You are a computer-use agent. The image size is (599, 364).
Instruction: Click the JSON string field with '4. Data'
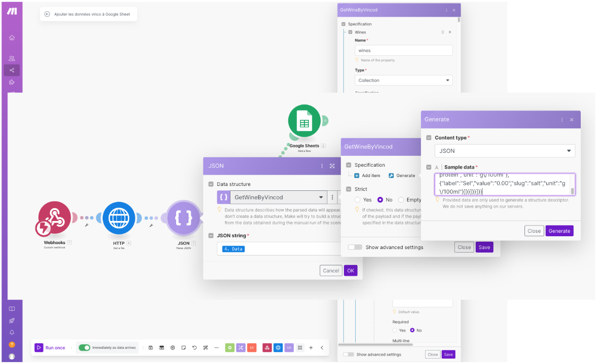pyautogui.click(x=279, y=249)
